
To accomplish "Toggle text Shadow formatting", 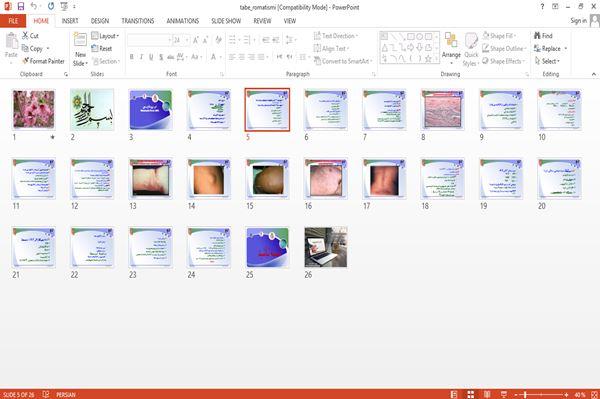I will coord(161,57).
